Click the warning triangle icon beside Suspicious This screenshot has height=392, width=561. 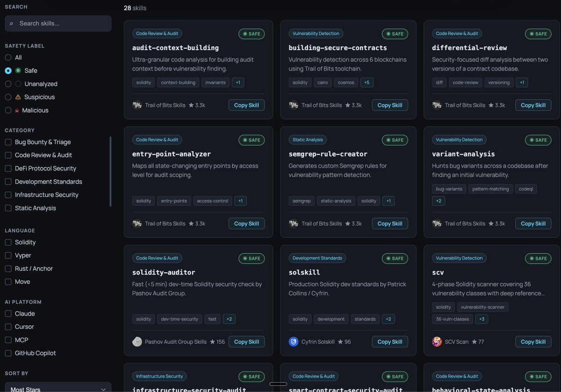pyautogui.click(x=18, y=97)
